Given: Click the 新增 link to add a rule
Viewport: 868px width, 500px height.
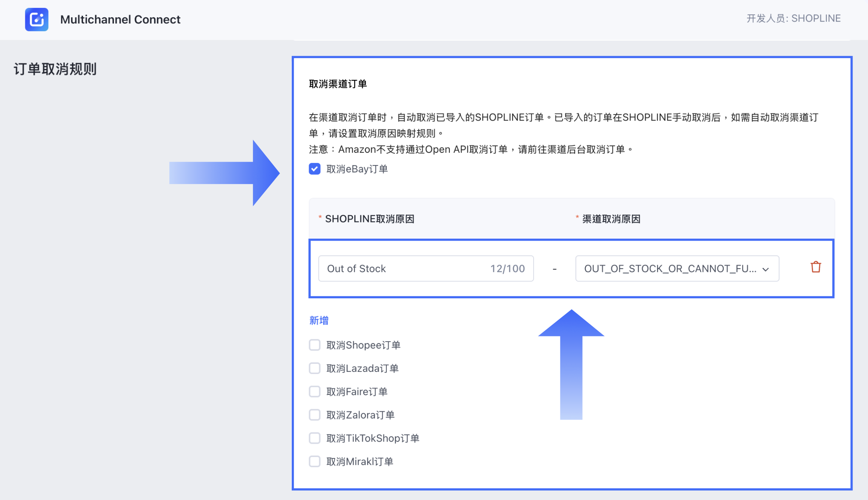Looking at the screenshot, I should coord(319,321).
